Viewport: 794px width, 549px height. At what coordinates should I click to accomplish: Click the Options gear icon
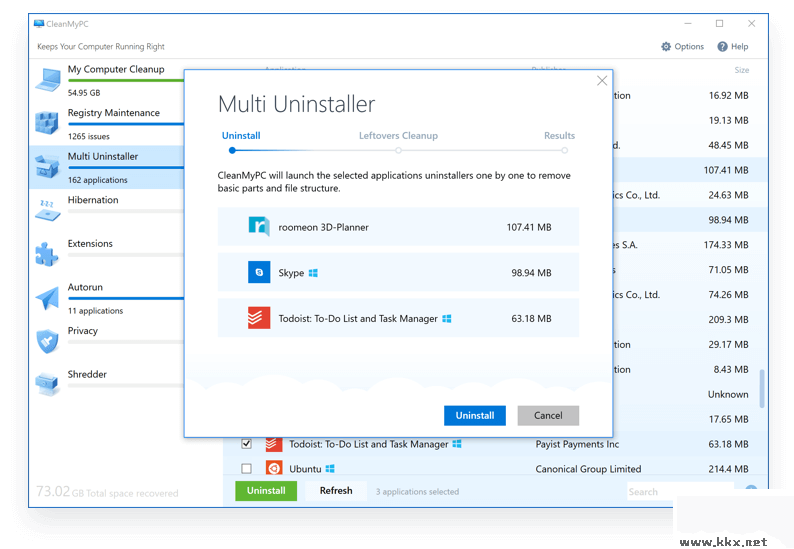click(x=666, y=47)
